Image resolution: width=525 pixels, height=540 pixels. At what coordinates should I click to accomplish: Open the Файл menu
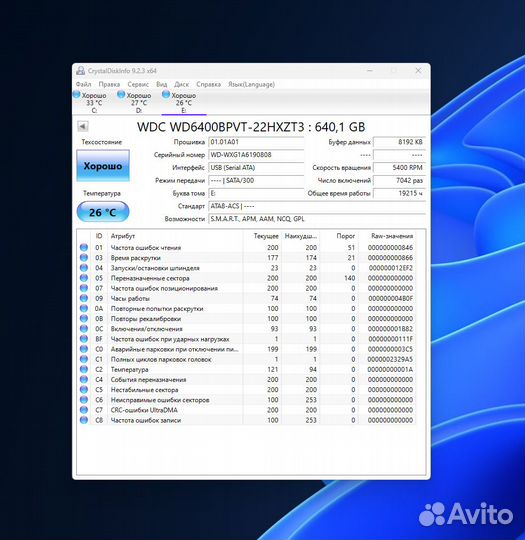[83, 84]
